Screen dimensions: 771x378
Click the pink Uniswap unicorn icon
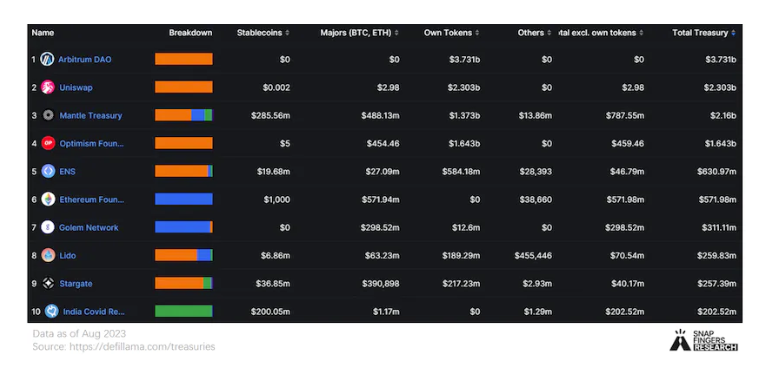(48, 87)
